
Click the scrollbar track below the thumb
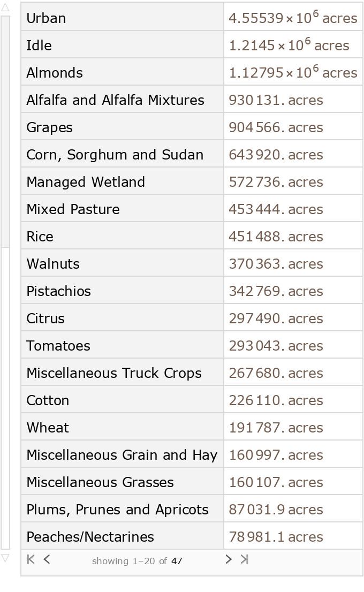(5, 396)
